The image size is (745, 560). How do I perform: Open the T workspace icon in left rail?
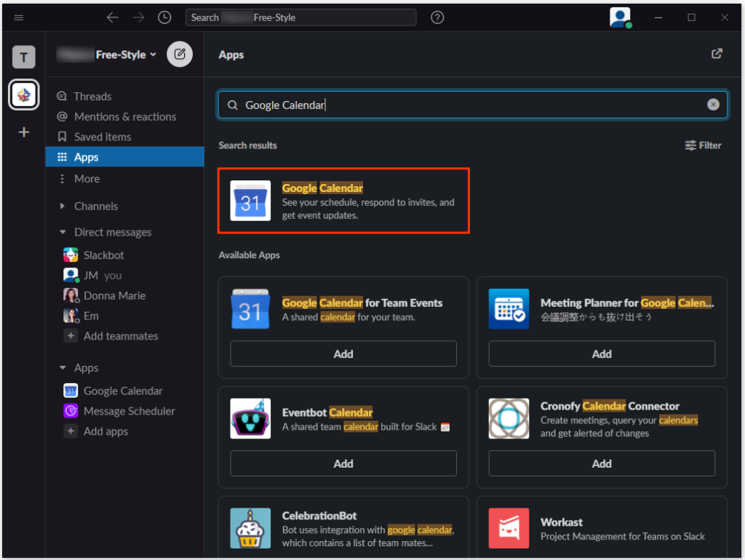pos(23,57)
